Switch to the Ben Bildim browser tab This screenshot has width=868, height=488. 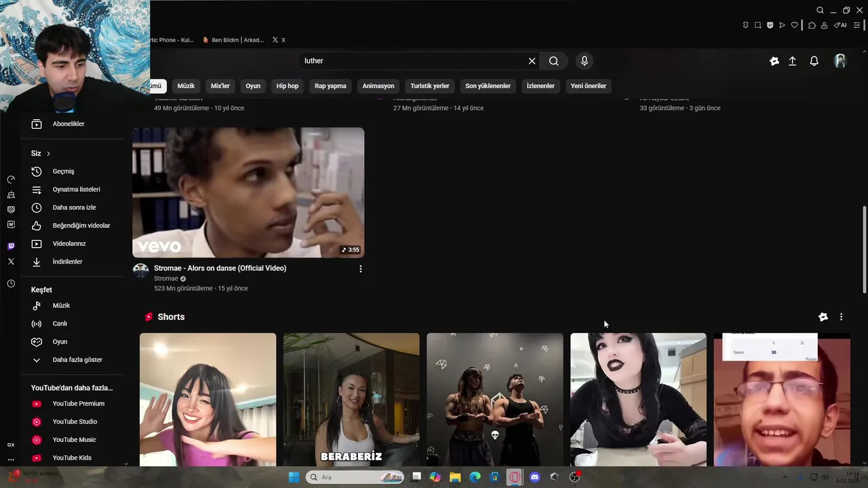click(233, 40)
